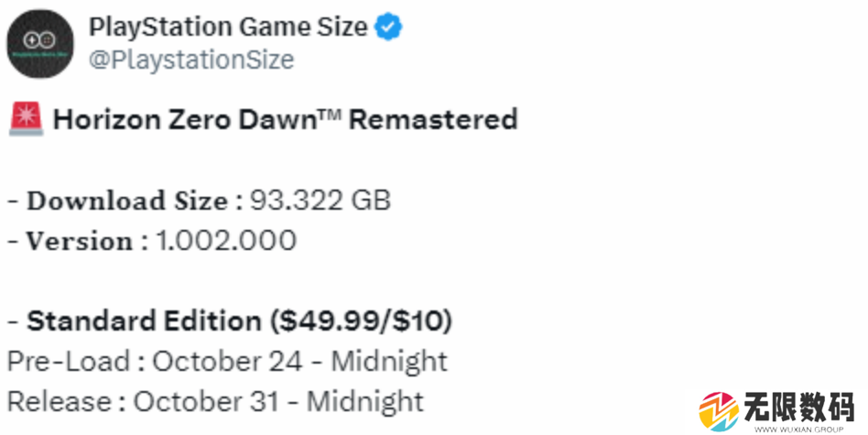Click the red siren emoji icon
868x435 pixels.
click(26, 118)
